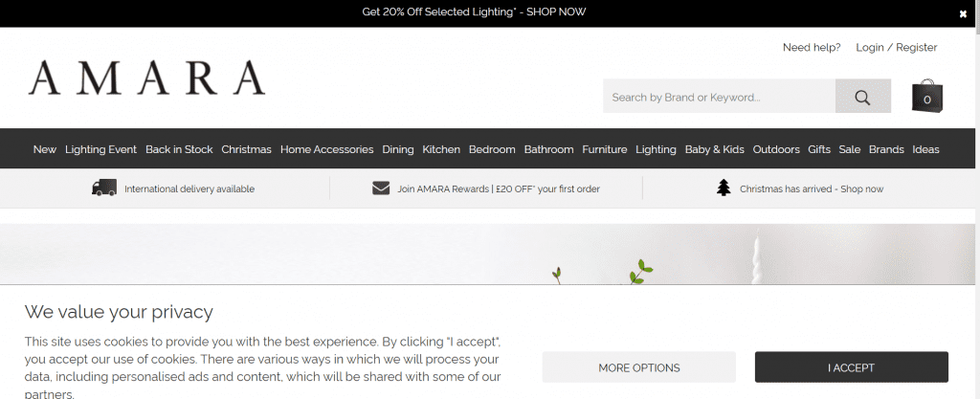Type in the Search by Brand field
The image size is (980, 399).
pyautogui.click(x=719, y=97)
